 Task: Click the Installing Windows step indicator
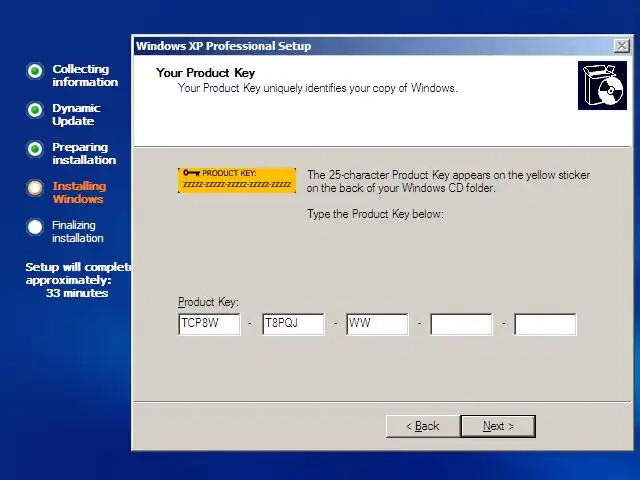35,188
